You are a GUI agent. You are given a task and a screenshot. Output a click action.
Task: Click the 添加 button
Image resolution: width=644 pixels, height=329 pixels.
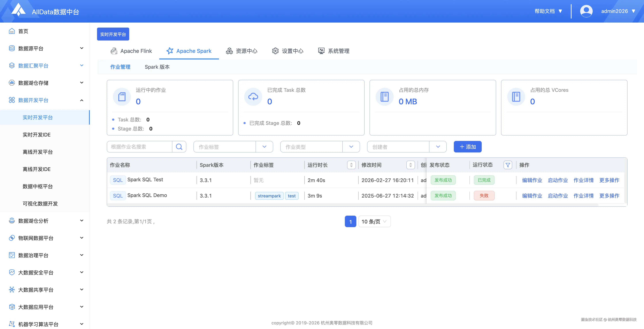point(467,147)
